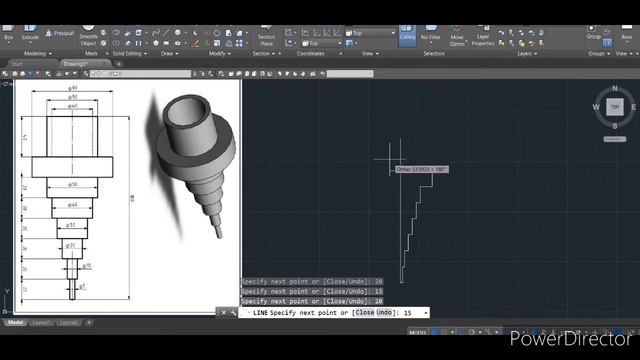Screen dimensions: 640x360
Task: Switch to the Model tab
Action: tap(16, 322)
